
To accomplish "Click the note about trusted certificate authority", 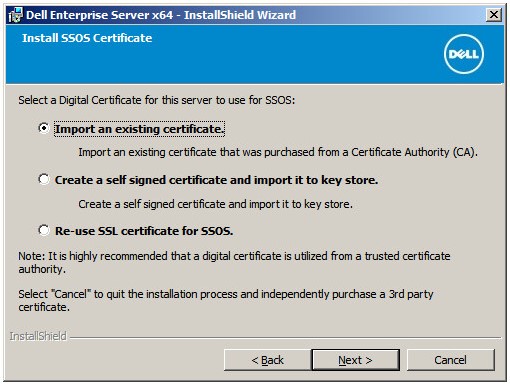I will tap(234, 262).
